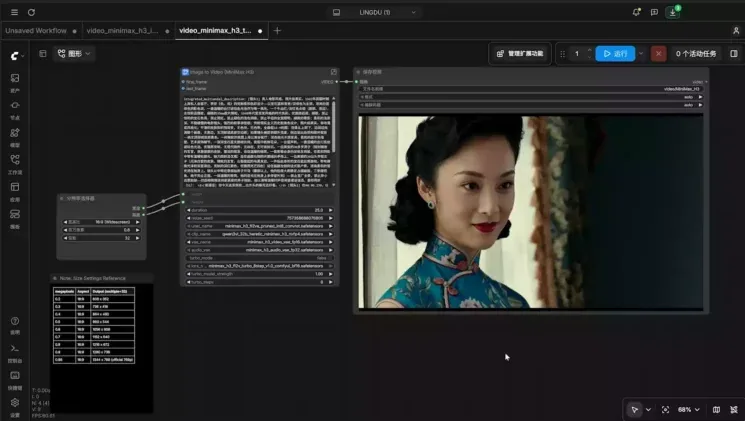The width and height of the screenshot is (745, 421).
Task: Toggle link visibility icon at bottom right
Action: pos(734,410)
